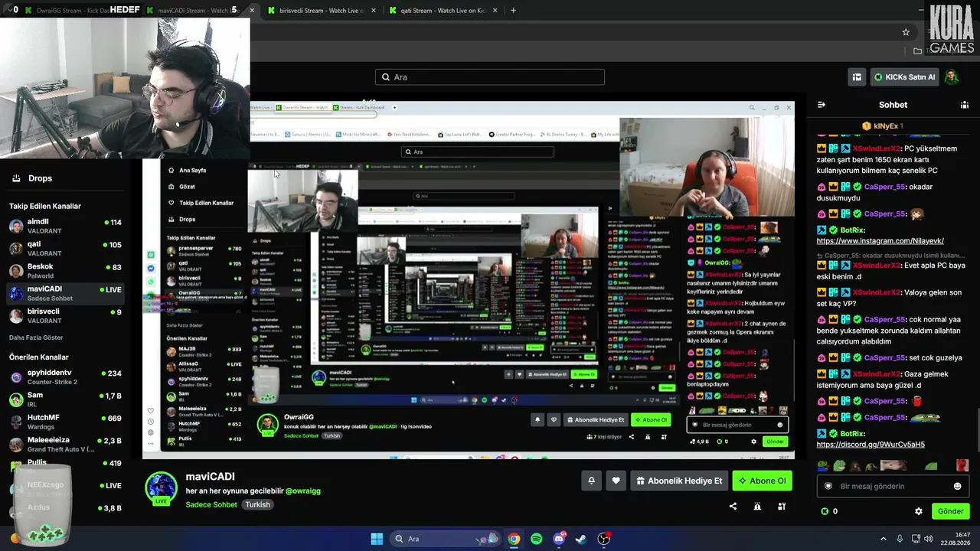Bookmark this page with the star icon

tap(906, 32)
